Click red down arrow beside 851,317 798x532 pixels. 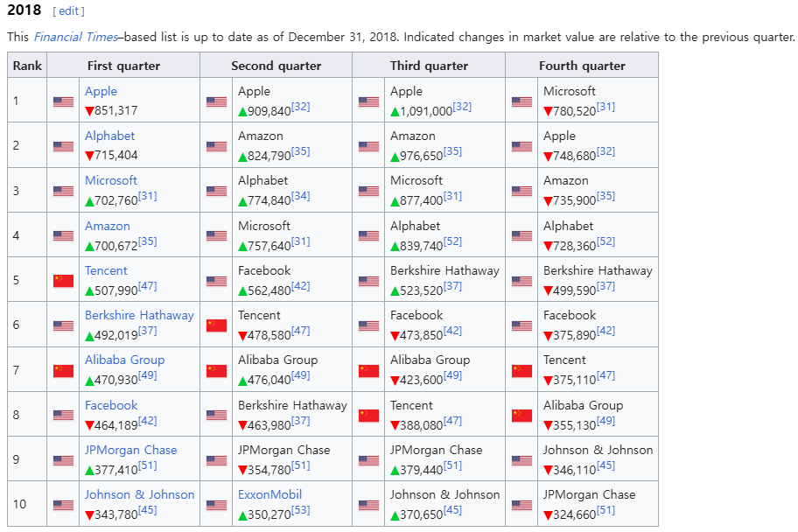tap(89, 111)
